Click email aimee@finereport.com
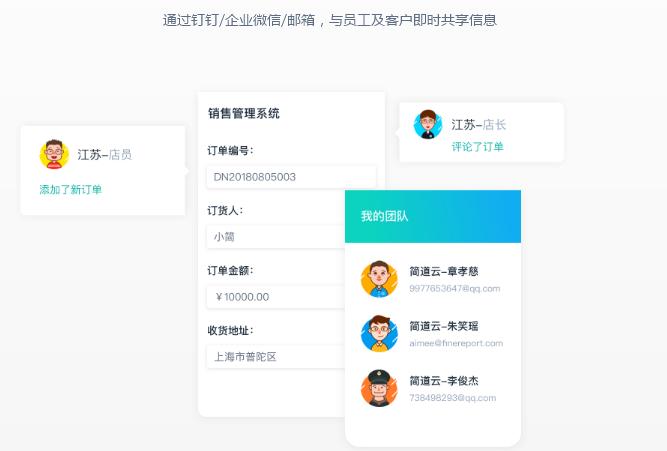Screen dimensions: 667x451 (456, 343)
